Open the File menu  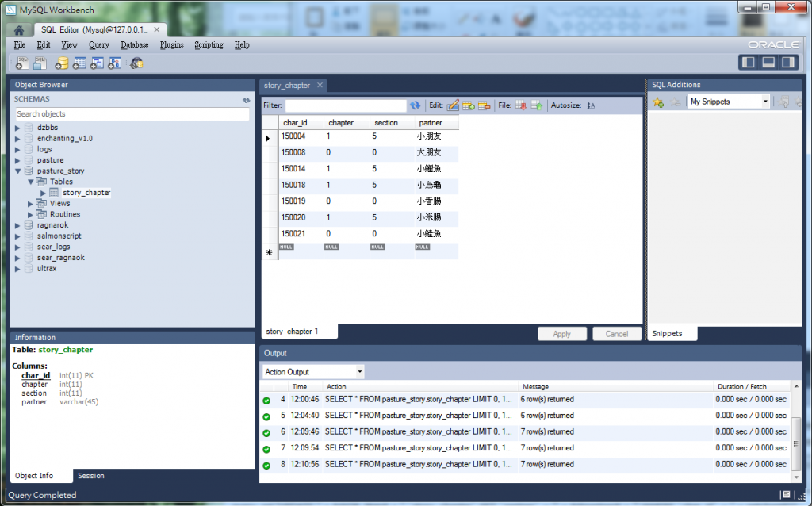point(20,45)
